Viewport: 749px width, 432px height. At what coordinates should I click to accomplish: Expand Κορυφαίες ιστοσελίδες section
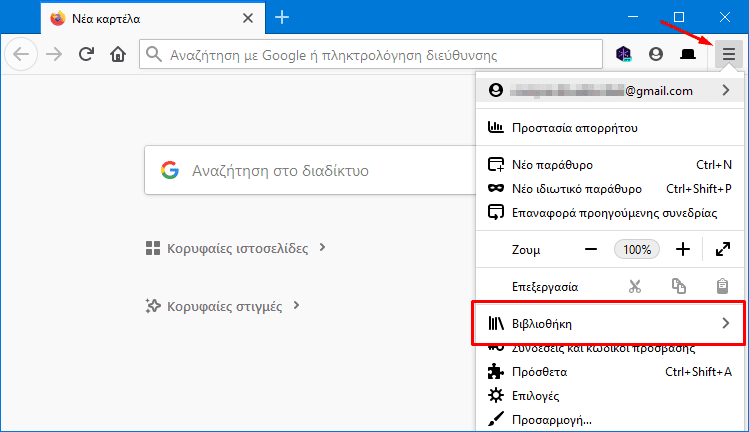pos(235,248)
